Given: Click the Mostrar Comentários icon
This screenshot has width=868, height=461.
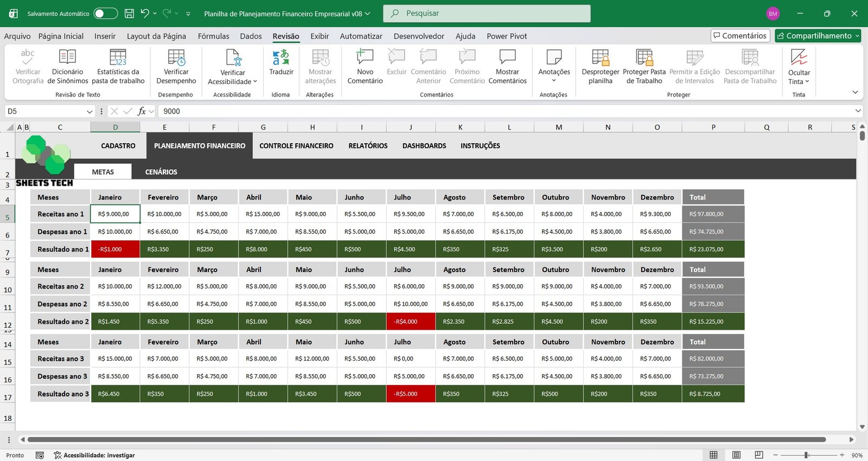Looking at the screenshot, I should (507, 66).
